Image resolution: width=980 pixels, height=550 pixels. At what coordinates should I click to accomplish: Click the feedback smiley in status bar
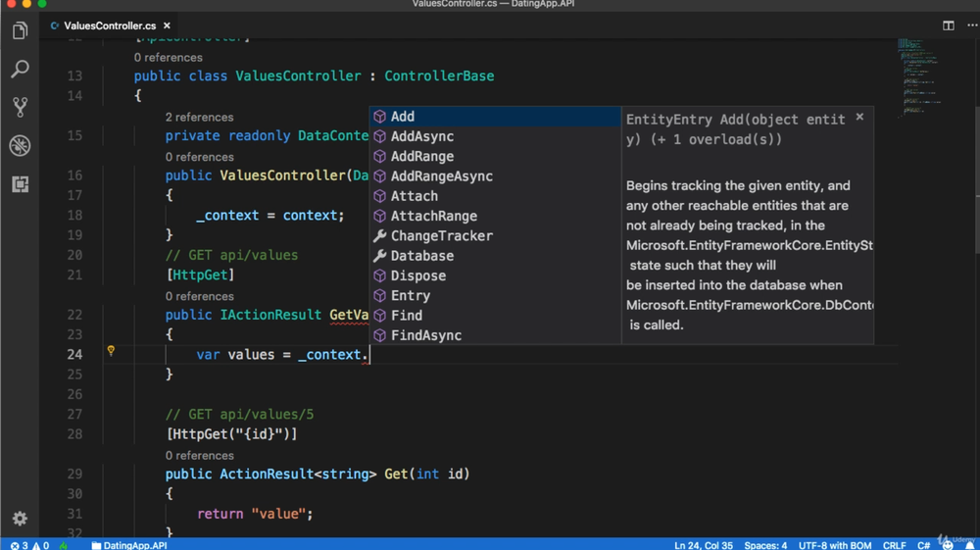tap(948, 545)
